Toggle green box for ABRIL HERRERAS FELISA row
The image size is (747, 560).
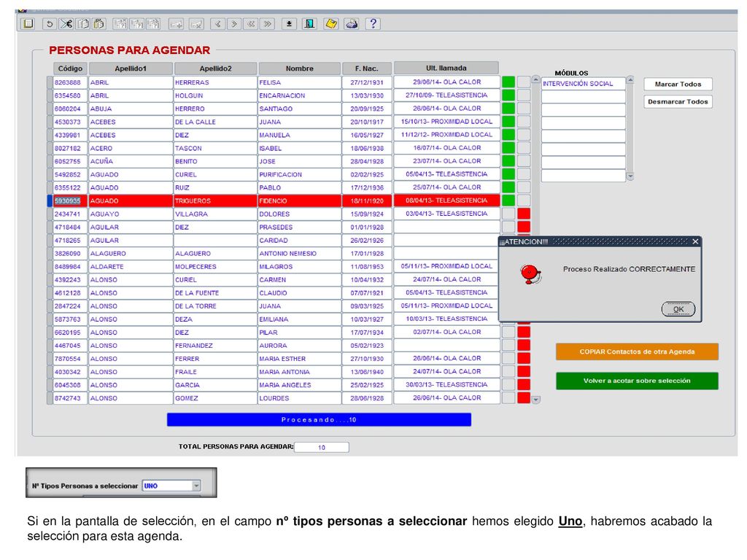[508, 82]
